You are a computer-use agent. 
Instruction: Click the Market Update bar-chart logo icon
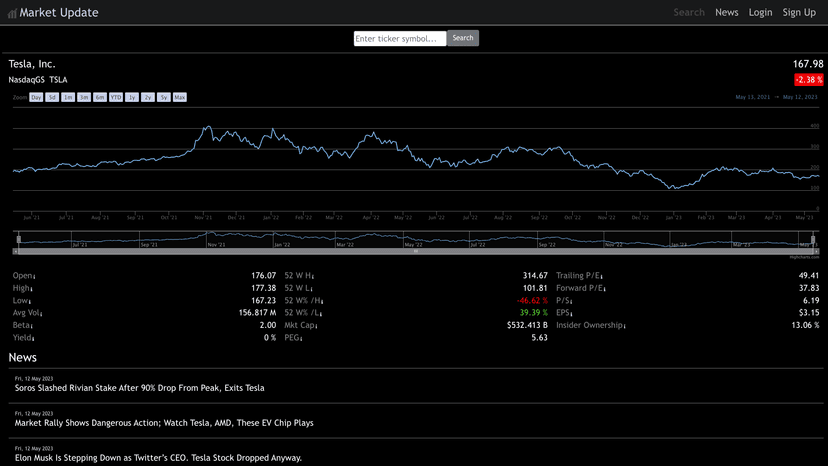12,13
